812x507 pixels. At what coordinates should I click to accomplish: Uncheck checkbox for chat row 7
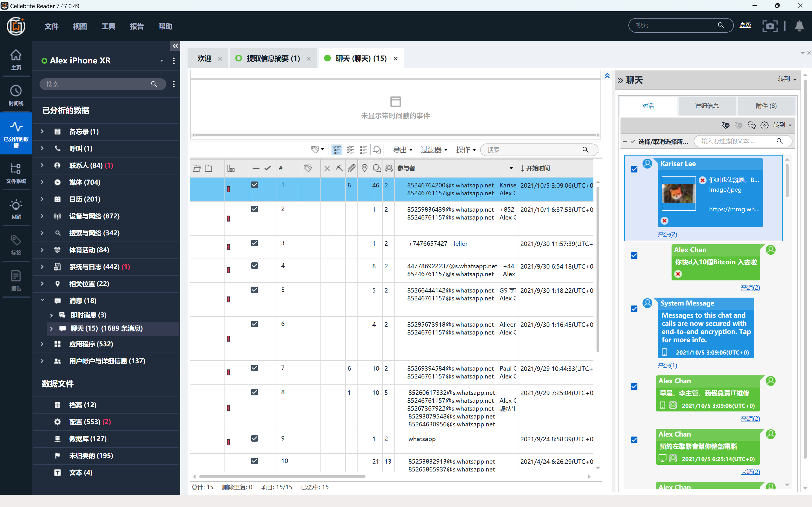255,368
